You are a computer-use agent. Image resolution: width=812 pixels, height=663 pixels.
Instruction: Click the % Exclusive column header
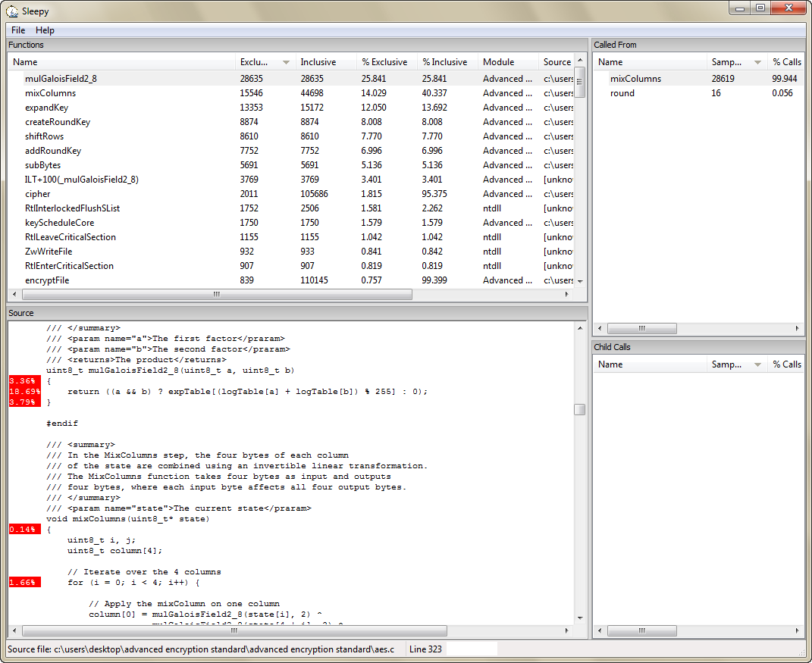384,62
